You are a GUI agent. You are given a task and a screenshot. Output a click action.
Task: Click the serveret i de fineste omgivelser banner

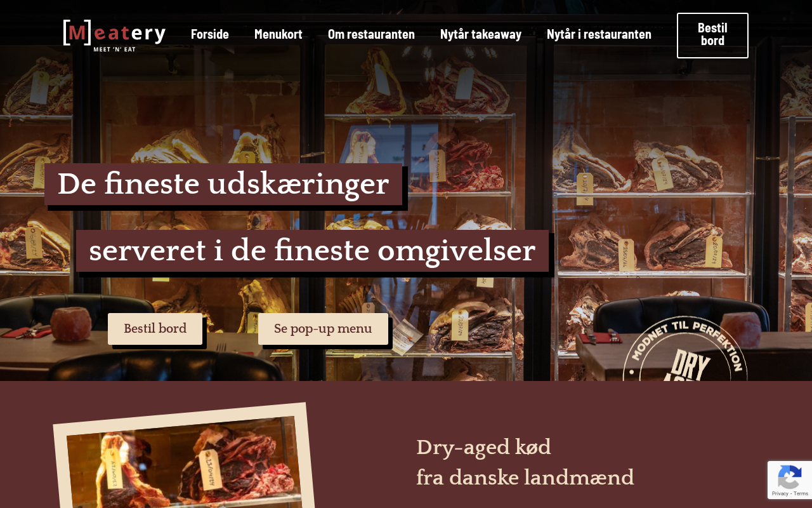pyautogui.click(x=312, y=251)
